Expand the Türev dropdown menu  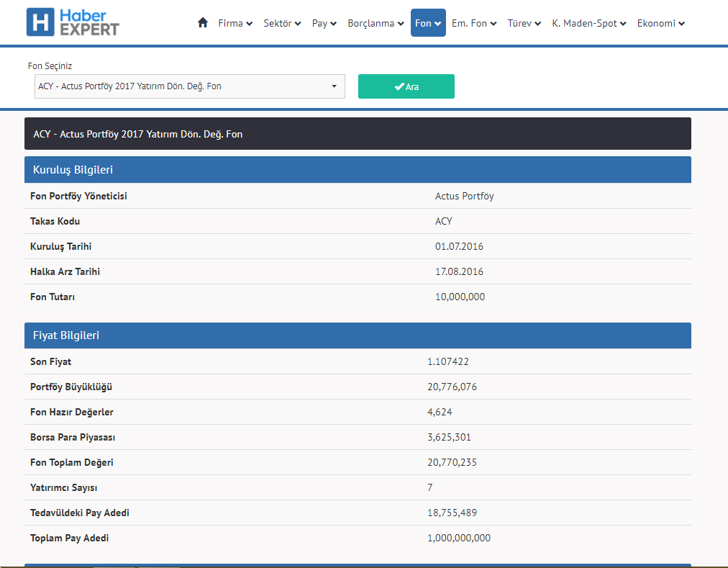pos(524,23)
